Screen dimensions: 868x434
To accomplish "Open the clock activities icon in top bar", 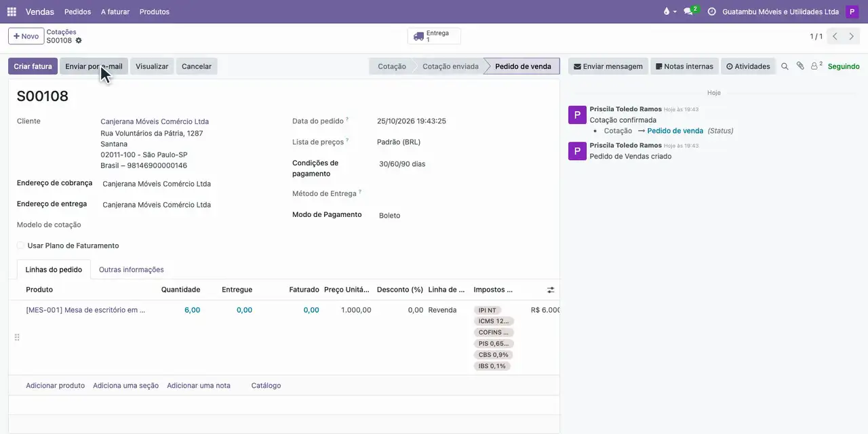I will tap(711, 12).
